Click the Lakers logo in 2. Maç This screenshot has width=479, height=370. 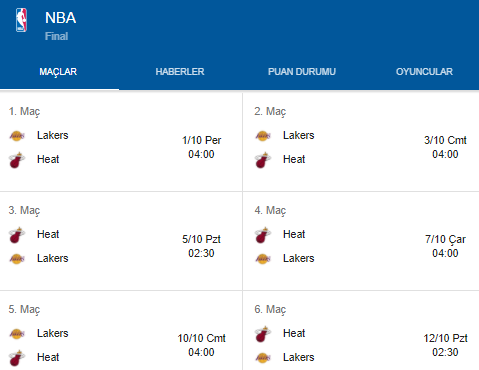263,136
